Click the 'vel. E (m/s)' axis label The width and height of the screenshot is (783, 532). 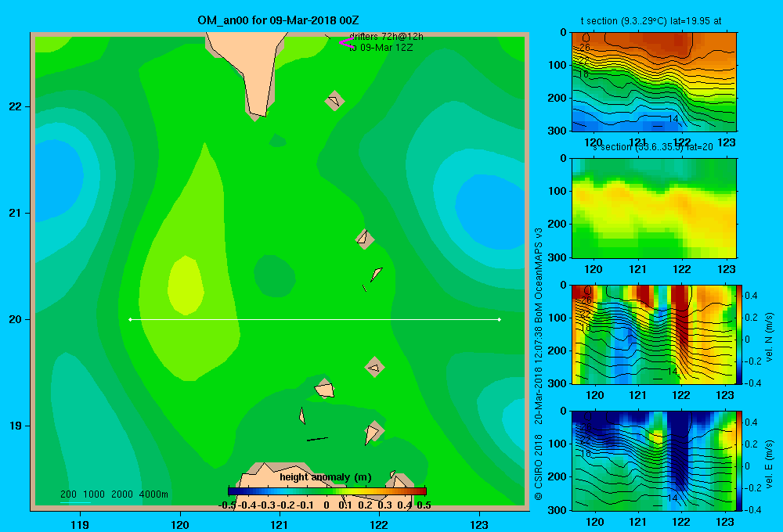point(769,464)
